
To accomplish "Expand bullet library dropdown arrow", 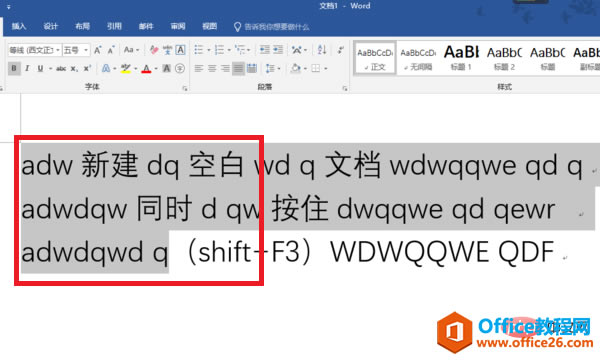I will tap(209, 50).
